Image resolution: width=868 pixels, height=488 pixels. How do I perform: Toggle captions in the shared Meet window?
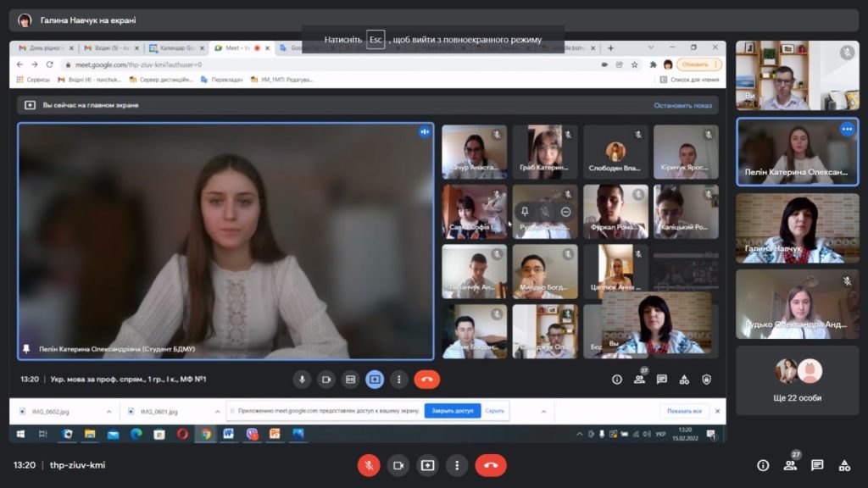point(350,380)
